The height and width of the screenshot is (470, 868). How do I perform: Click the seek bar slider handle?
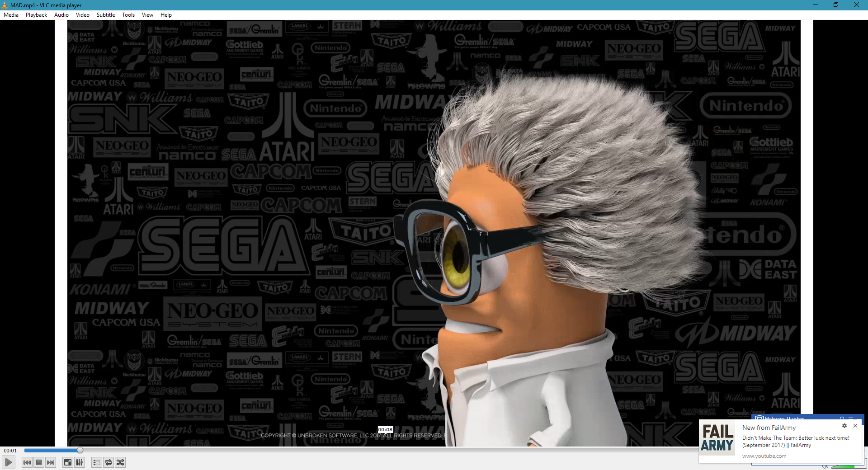click(x=80, y=450)
